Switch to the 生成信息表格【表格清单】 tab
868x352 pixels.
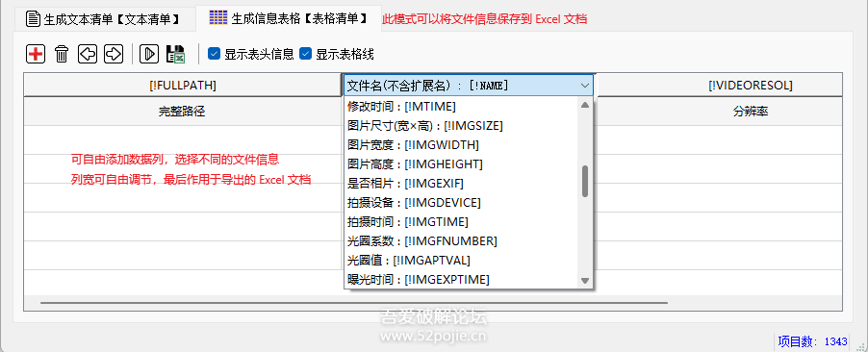289,18
